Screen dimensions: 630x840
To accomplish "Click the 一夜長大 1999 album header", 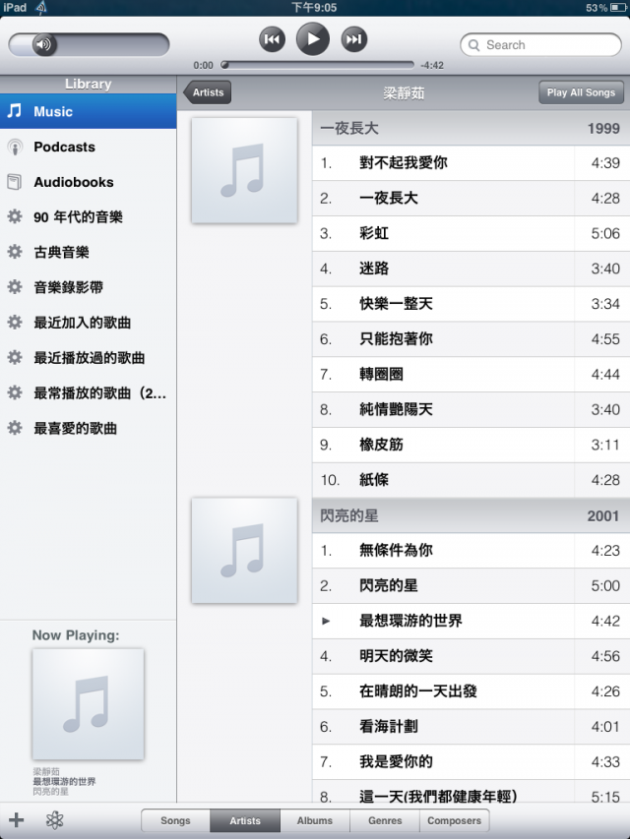I will (x=471, y=128).
